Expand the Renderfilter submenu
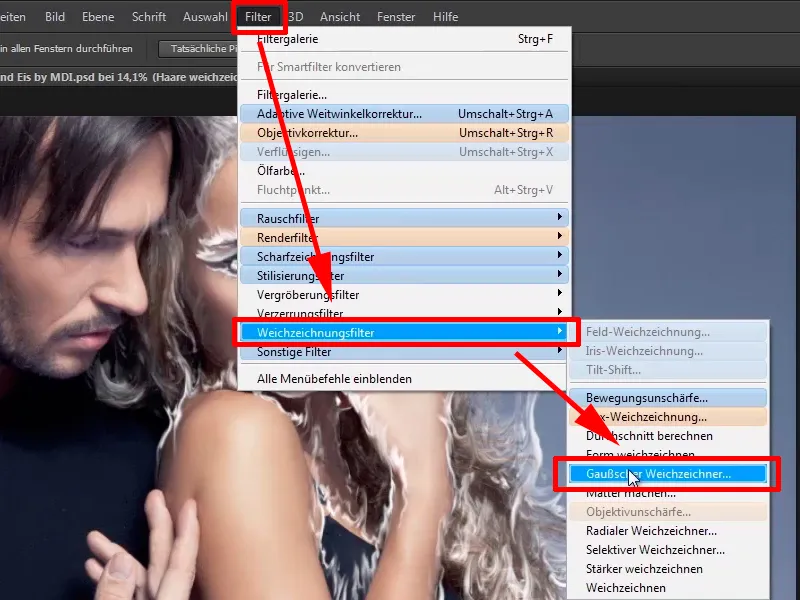Image resolution: width=800 pixels, height=600 pixels. pyautogui.click(x=404, y=238)
